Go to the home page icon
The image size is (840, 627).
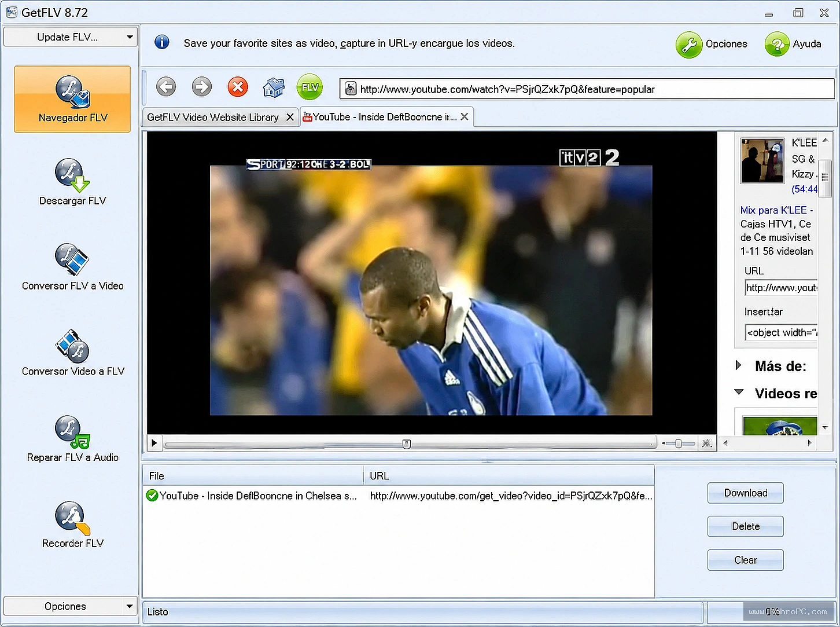click(274, 87)
